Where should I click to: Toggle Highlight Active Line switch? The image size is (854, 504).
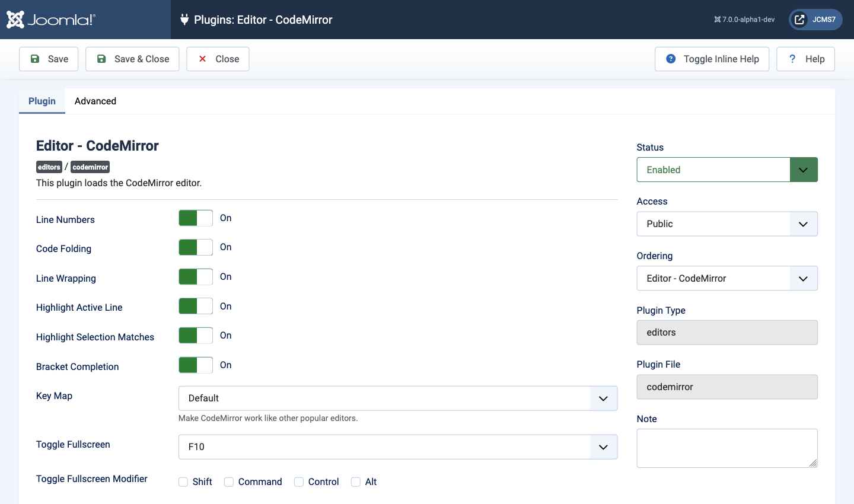tap(196, 306)
